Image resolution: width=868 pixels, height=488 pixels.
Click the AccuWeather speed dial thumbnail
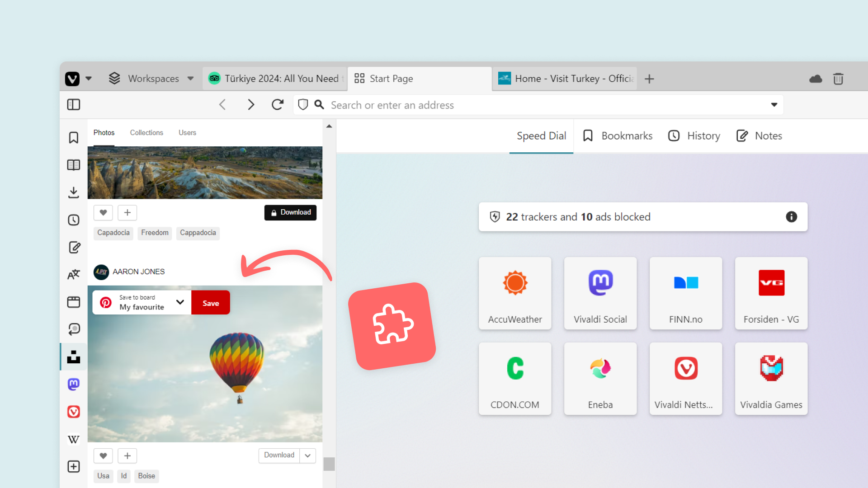(514, 291)
